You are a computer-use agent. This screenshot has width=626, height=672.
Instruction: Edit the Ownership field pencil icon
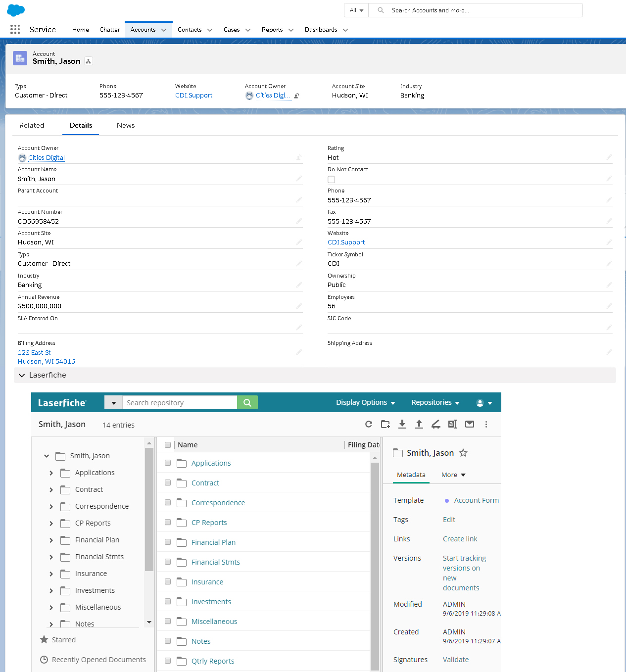[609, 285]
